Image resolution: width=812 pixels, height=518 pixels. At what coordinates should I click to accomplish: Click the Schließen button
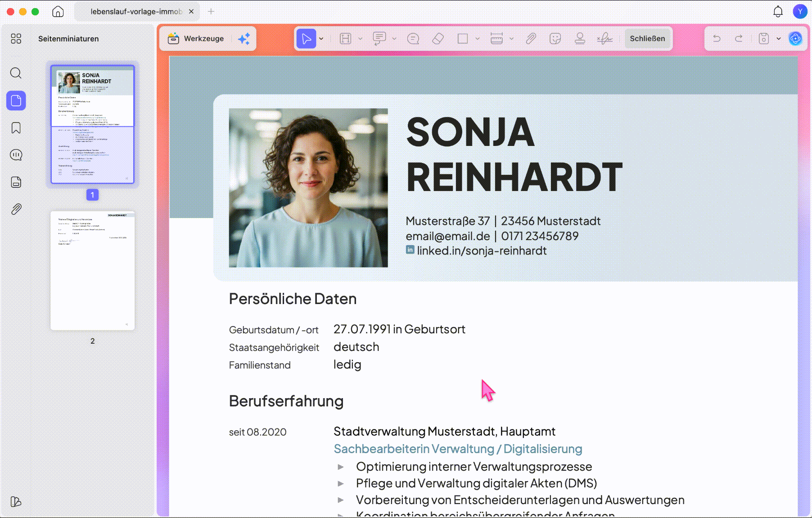point(647,39)
